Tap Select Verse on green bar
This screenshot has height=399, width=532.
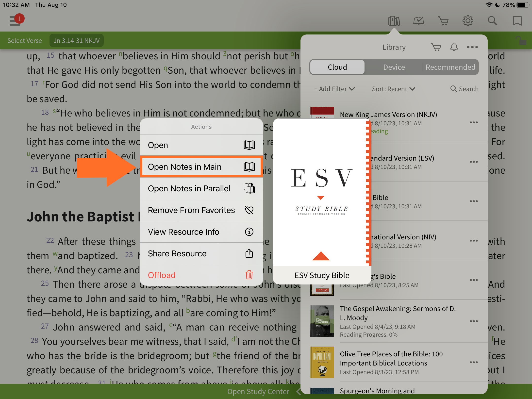pos(25,41)
